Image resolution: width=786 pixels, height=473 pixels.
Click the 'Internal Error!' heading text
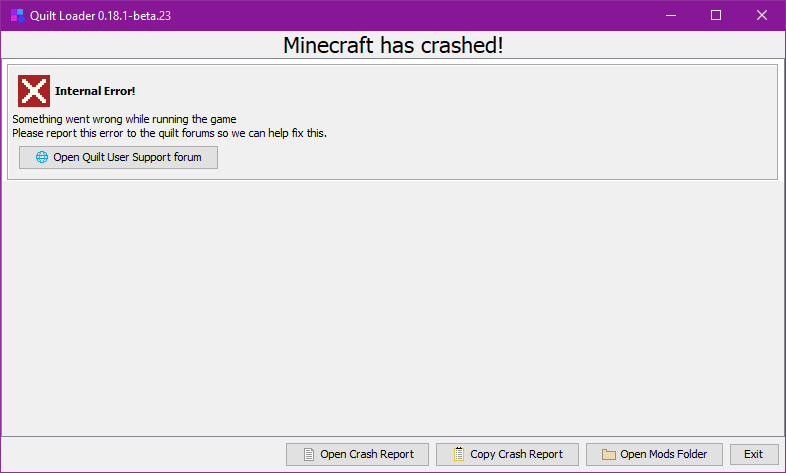tap(95, 91)
